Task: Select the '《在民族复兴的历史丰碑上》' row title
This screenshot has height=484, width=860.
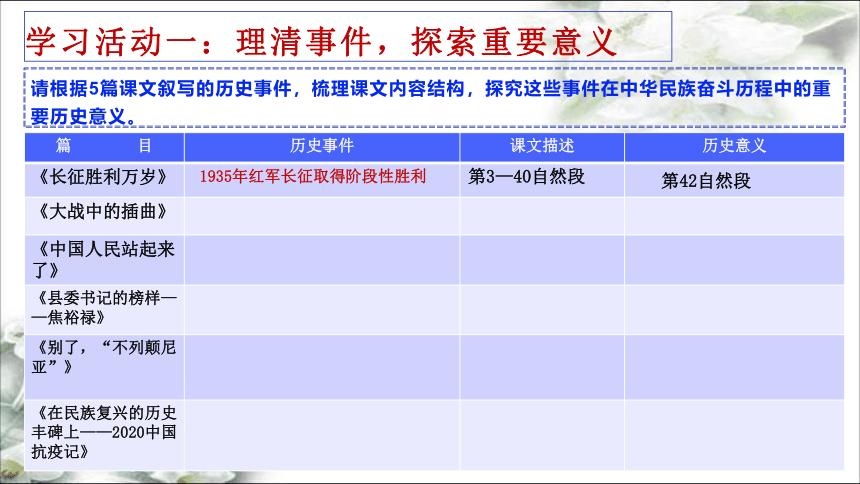Action: tap(104, 432)
